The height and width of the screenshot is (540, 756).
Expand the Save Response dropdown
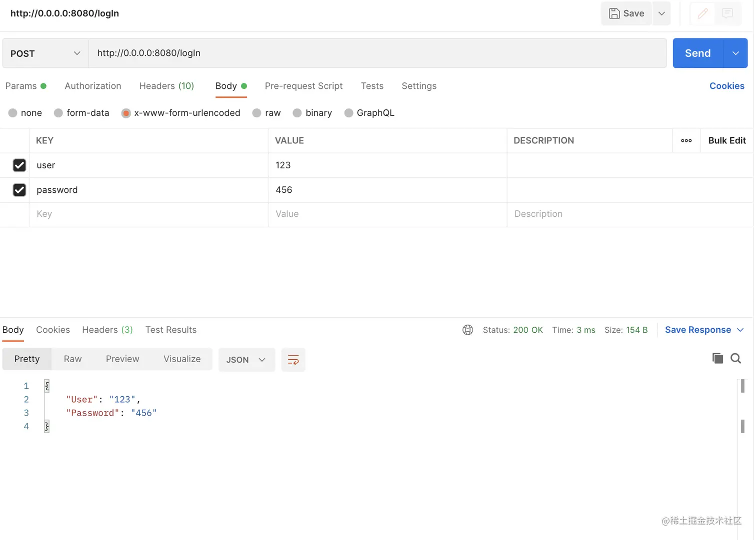740,330
